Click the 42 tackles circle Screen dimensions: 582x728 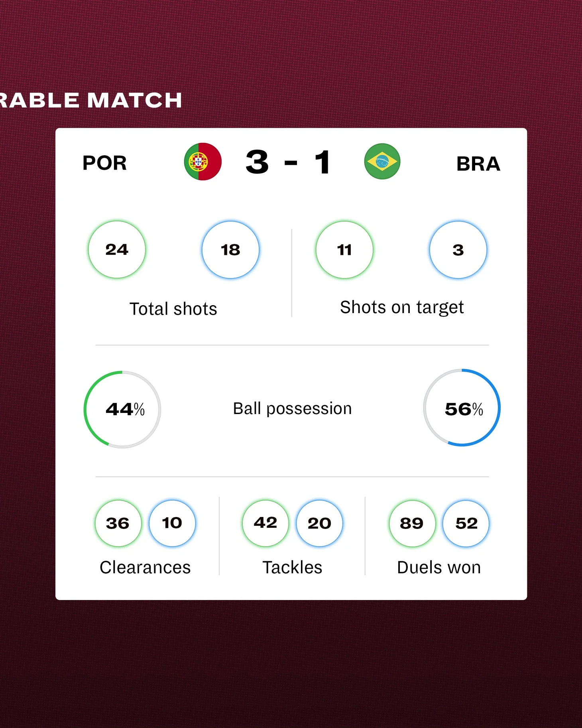pyautogui.click(x=265, y=523)
